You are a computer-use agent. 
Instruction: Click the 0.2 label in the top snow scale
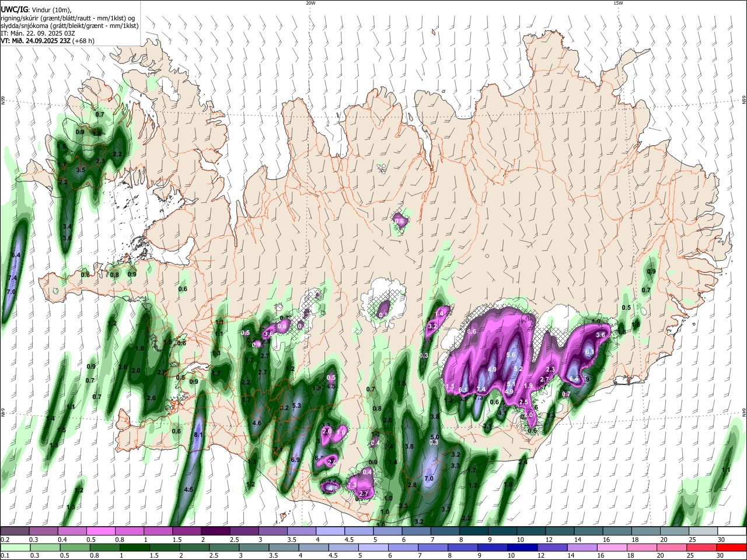pyautogui.click(x=5, y=540)
